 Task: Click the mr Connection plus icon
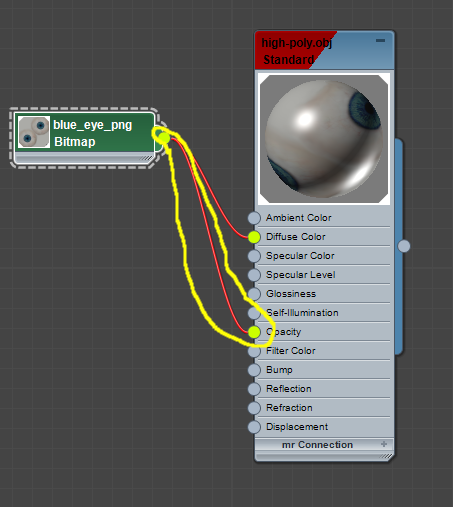(x=384, y=444)
